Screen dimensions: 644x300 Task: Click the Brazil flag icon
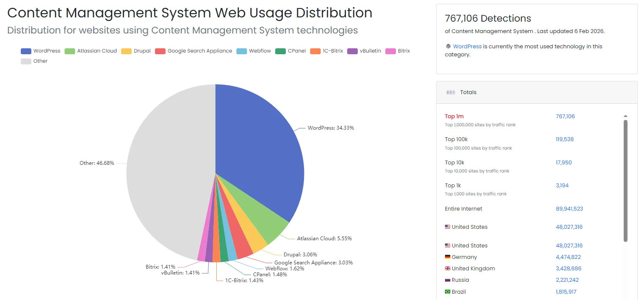coord(448,292)
